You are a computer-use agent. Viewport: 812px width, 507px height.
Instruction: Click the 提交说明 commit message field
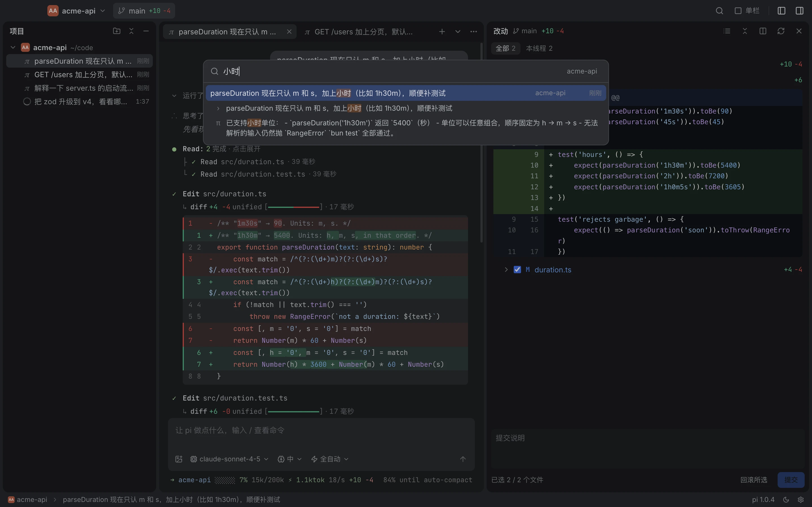point(648,448)
